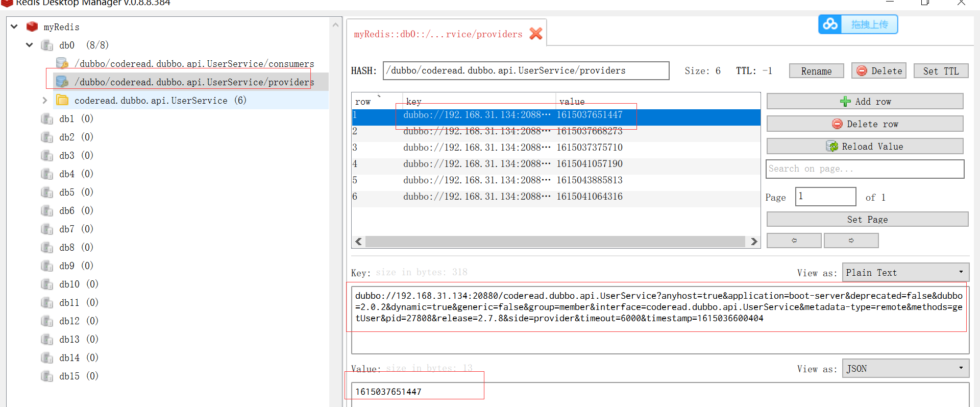Click the db3 database icon

[47, 155]
